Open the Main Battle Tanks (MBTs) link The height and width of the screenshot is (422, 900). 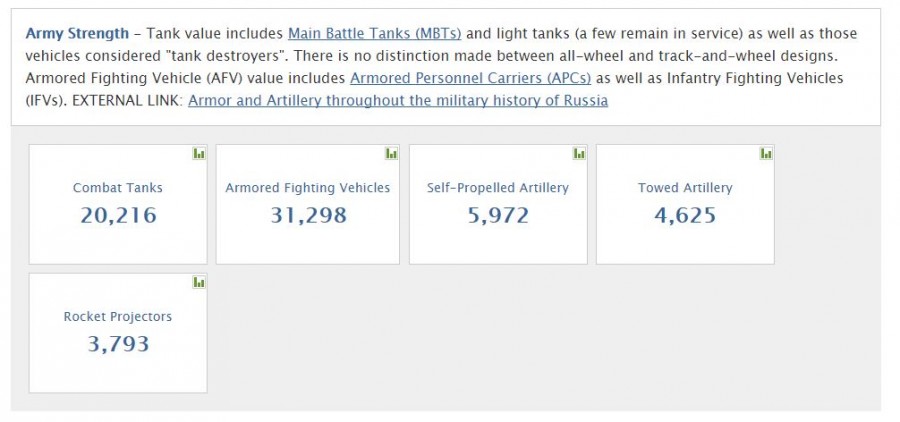point(374,33)
